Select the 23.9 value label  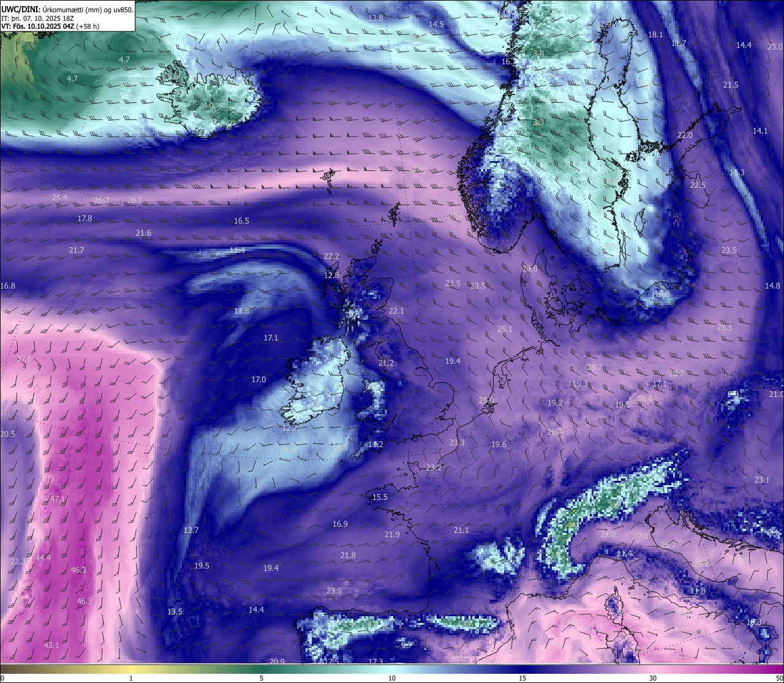[334, 591]
